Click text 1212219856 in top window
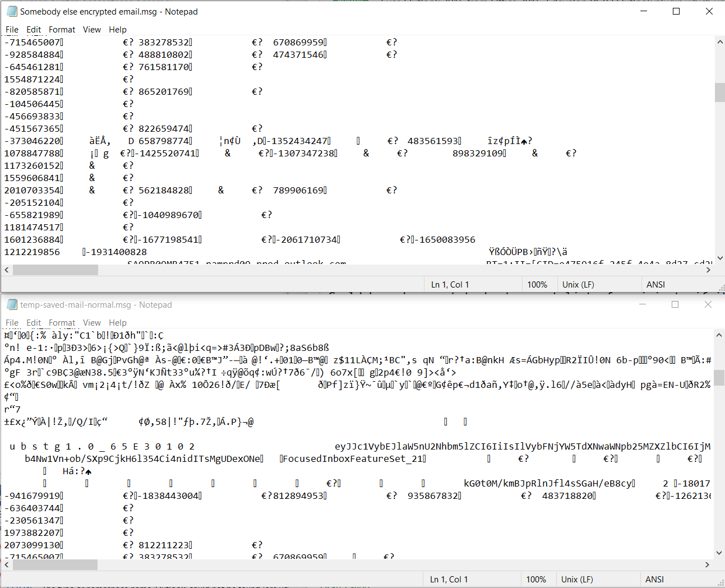 click(32, 252)
